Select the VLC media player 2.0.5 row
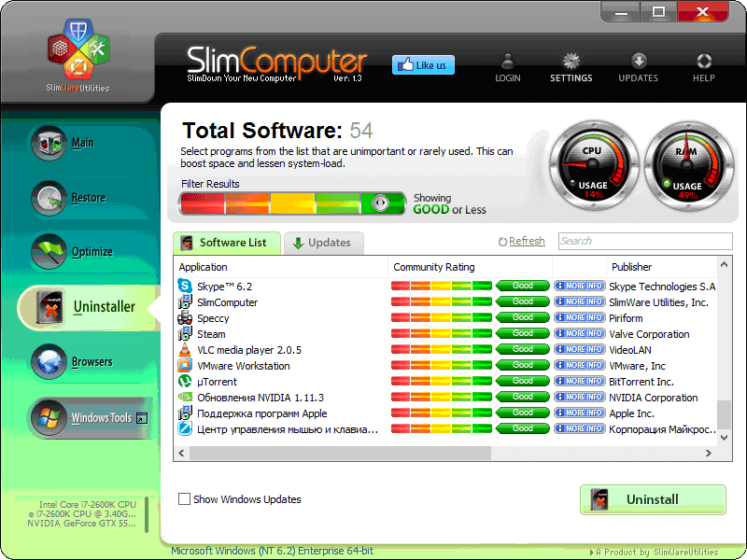Screen dimensions: 747x560 pos(446,349)
